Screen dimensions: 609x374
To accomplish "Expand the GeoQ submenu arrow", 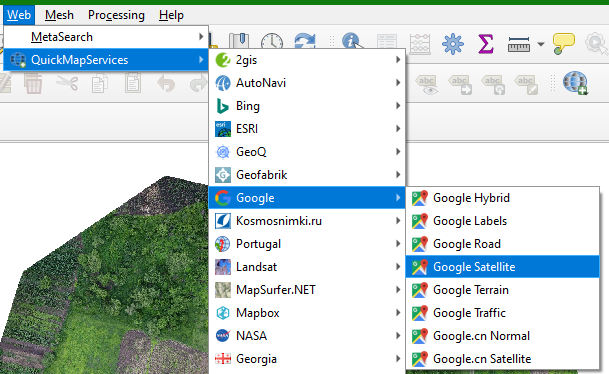I will [398, 151].
